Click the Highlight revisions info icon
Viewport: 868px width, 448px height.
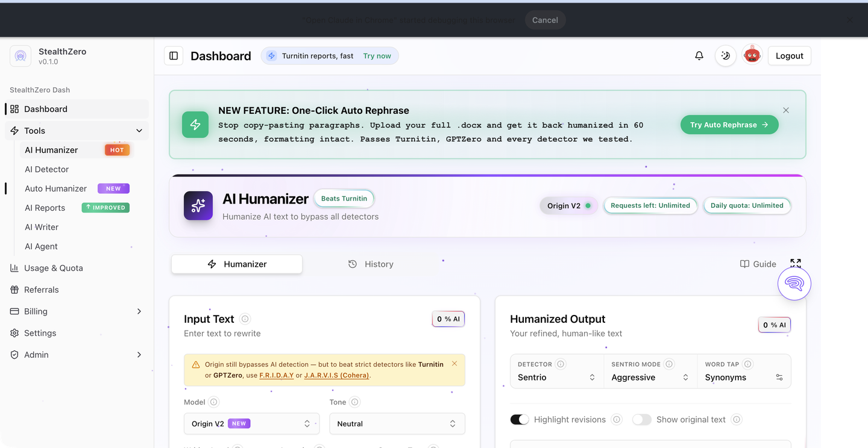coord(616,420)
